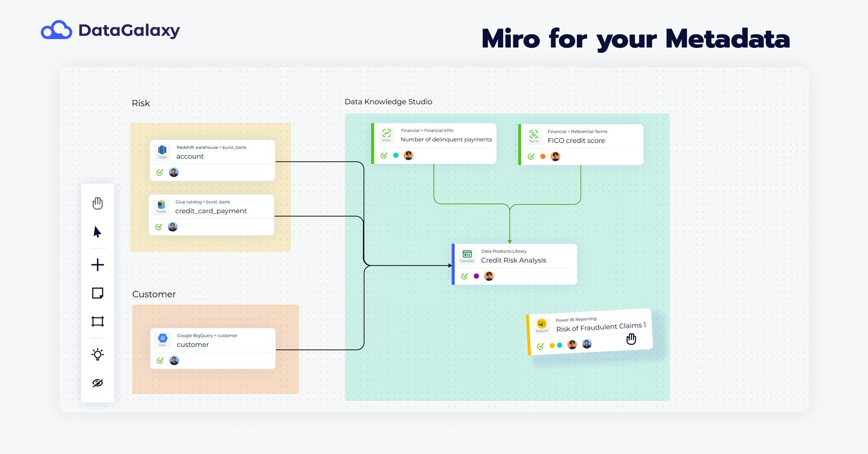Screen dimensions: 868x454
Task: Click the Financial > Financial KPIs path
Action: (x=427, y=131)
